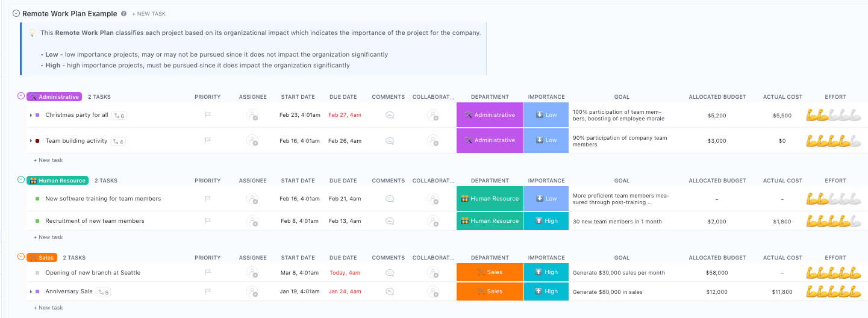Expand subtasks of Christmas party for all
This screenshot has width=868, height=318.
tap(31, 115)
